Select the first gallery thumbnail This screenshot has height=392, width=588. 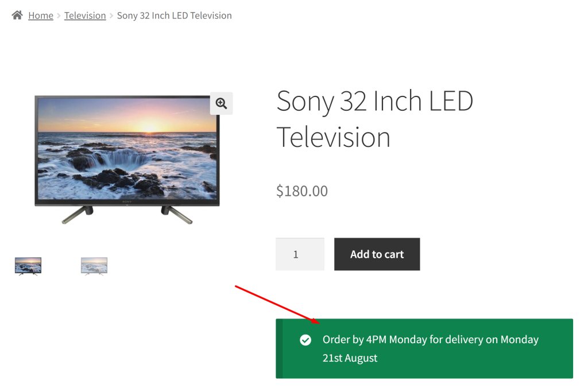28,266
